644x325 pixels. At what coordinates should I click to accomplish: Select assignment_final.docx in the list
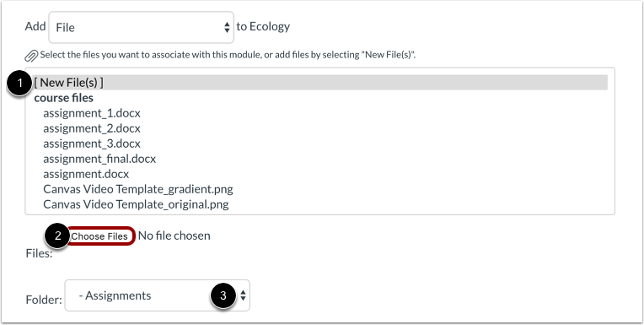pos(99,159)
